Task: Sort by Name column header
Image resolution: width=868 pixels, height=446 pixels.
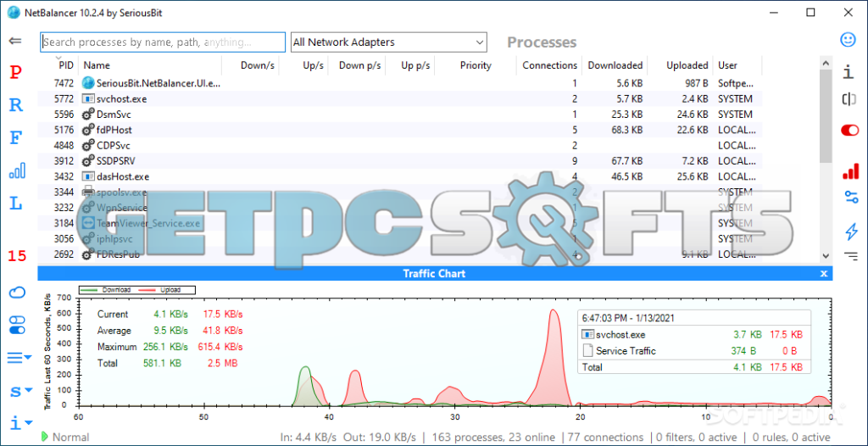Action: pos(97,65)
